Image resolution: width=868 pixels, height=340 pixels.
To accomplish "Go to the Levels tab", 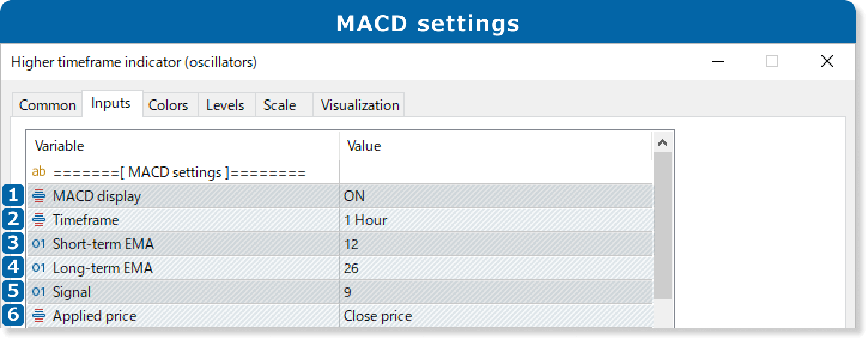I will point(225,105).
